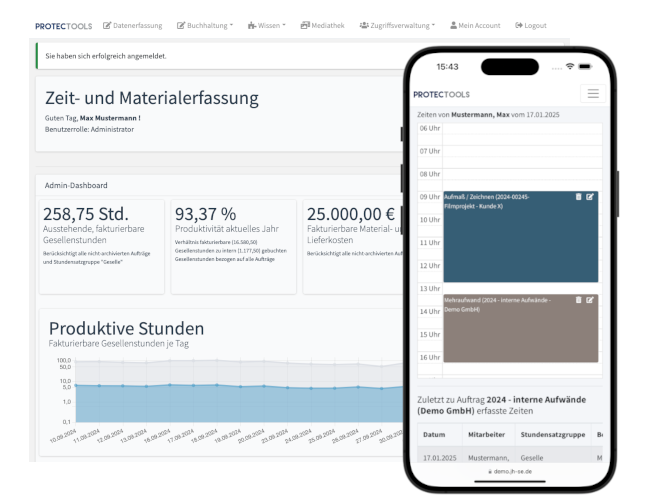650x500 pixels.
Task: Click the Datum column header in table
Action: click(x=434, y=436)
